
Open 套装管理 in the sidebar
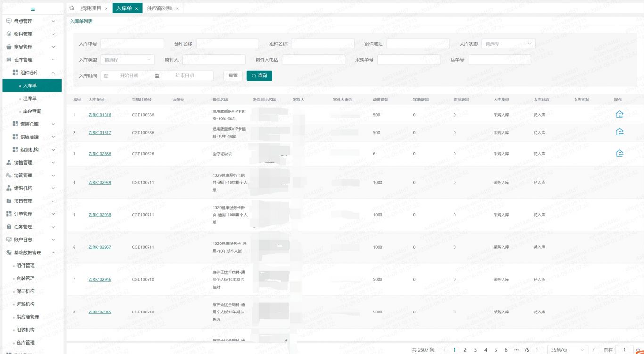point(25,278)
